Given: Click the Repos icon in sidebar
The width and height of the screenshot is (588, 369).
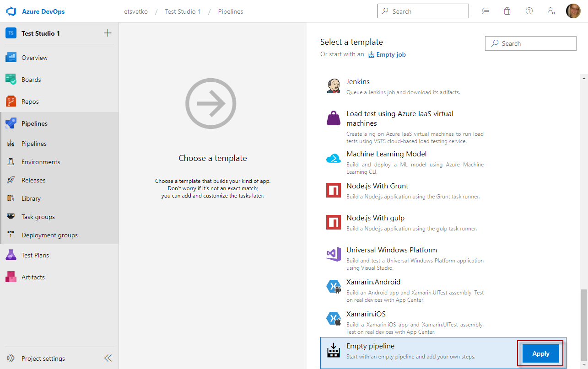Looking at the screenshot, I should pyautogui.click(x=11, y=102).
